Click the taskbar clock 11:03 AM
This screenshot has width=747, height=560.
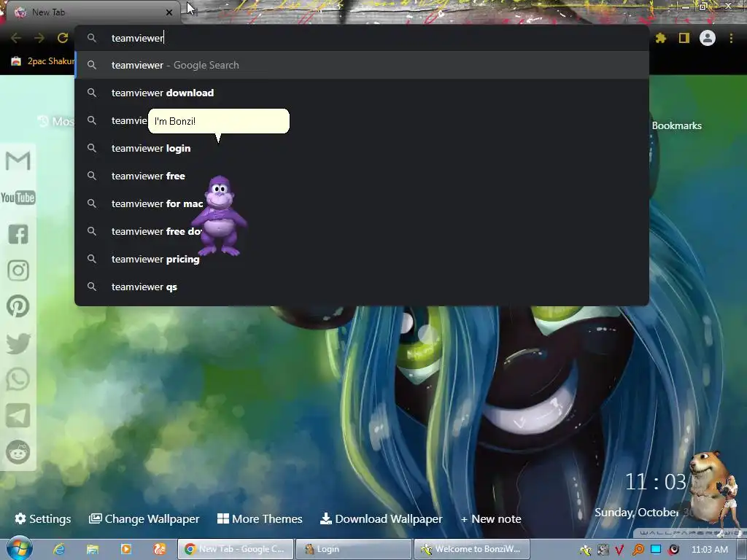709,550
